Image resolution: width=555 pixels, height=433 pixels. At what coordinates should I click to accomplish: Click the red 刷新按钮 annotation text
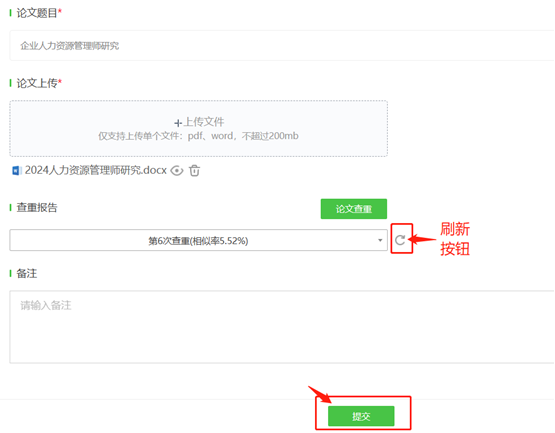[455, 239]
